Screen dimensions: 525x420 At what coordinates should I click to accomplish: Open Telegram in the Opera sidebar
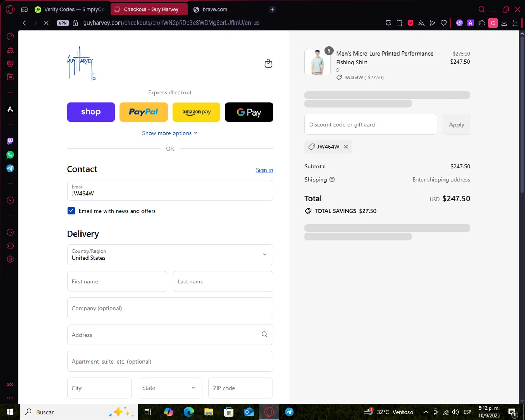tap(10, 168)
